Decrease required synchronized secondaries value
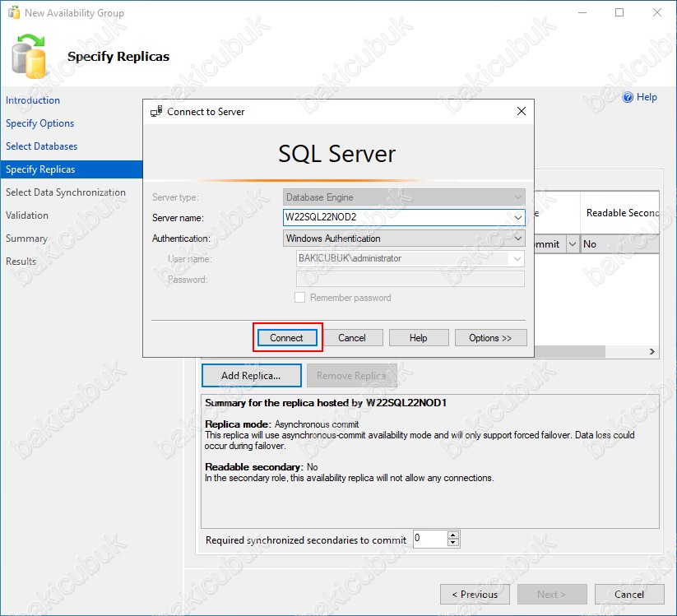677x616 pixels. click(x=453, y=543)
